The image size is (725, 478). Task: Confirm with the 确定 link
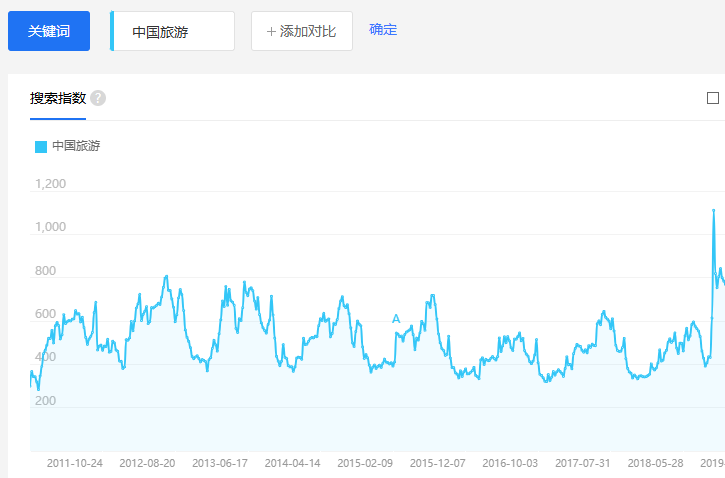click(x=383, y=30)
